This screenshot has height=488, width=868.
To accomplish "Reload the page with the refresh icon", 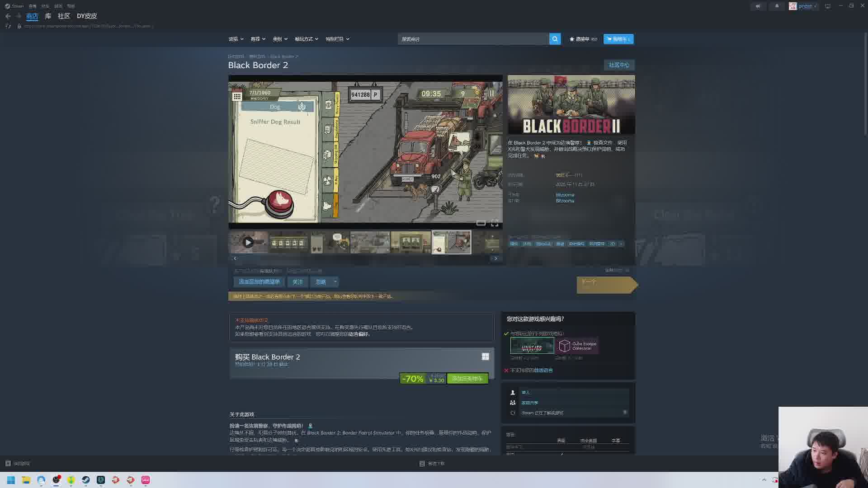I will tap(8, 26).
